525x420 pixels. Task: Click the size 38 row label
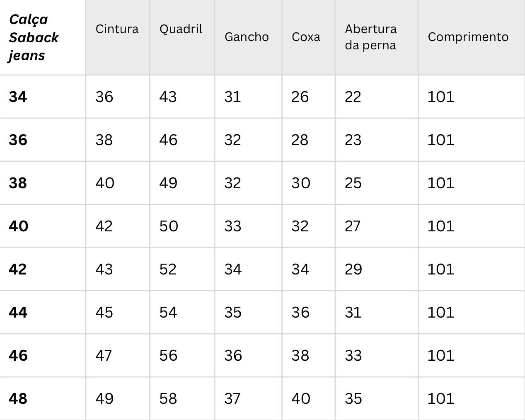point(18,183)
